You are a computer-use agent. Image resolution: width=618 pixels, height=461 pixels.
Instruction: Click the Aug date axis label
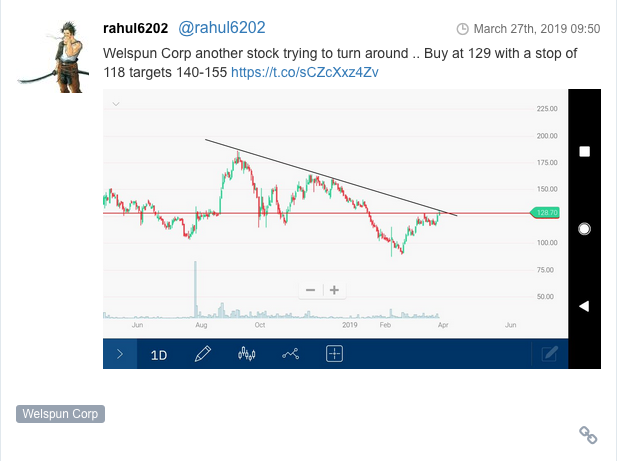[201, 325]
